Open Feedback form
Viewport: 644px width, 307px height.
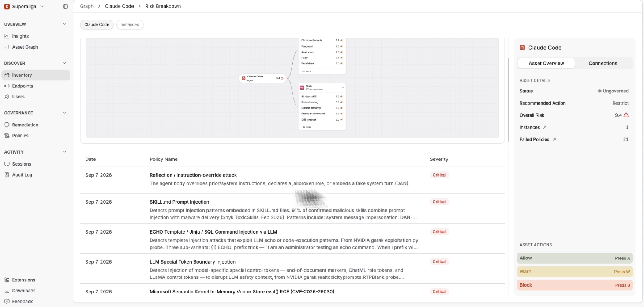pyautogui.click(x=35, y=302)
